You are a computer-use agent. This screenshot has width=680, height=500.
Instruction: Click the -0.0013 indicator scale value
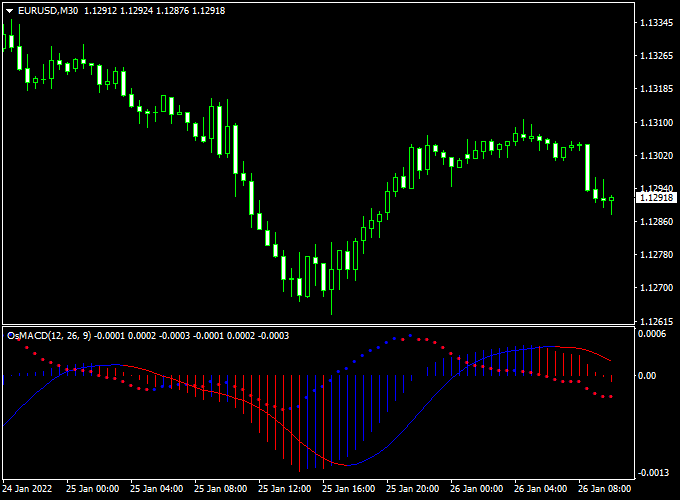click(x=655, y=473)
